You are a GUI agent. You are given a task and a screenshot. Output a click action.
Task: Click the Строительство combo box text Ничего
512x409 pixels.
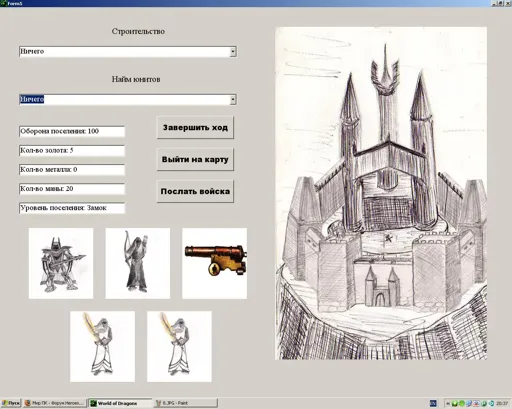point(32,51)
